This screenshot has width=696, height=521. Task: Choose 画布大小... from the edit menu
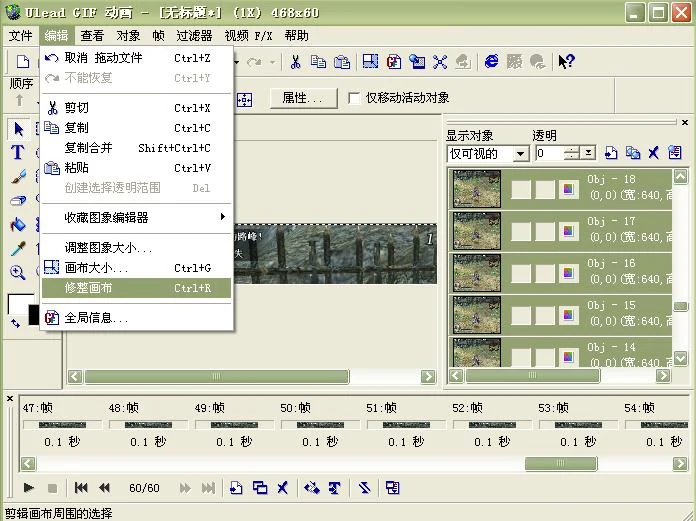click(137, 268)
